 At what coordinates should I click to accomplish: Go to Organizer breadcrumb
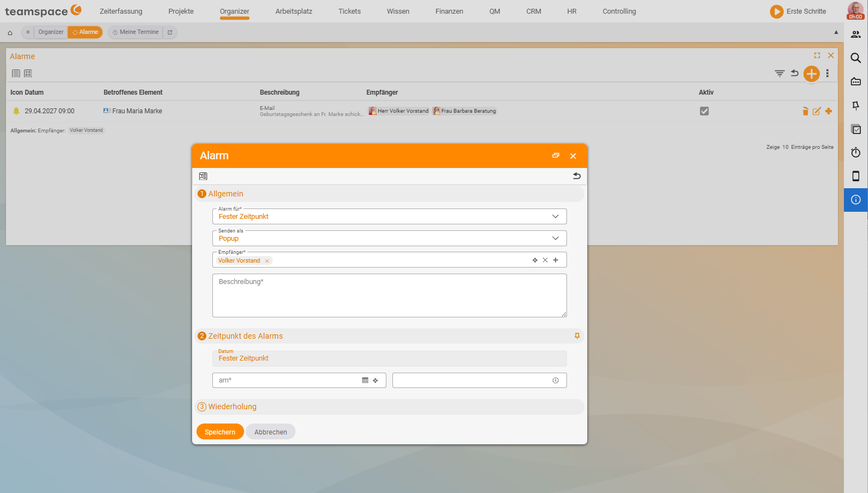point(51,32)
